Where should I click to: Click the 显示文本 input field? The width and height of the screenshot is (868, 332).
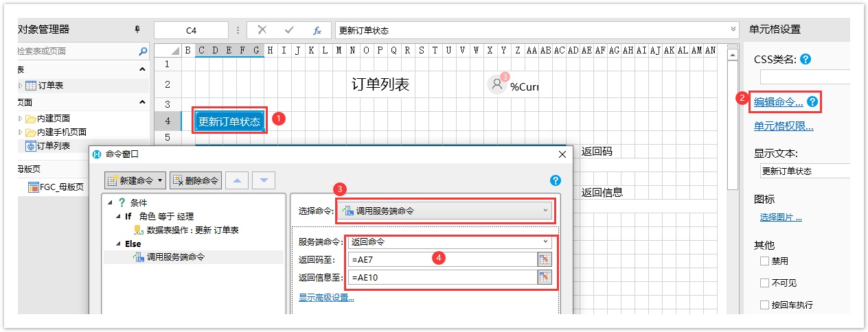pyautogui.click(x=803, y=171)
